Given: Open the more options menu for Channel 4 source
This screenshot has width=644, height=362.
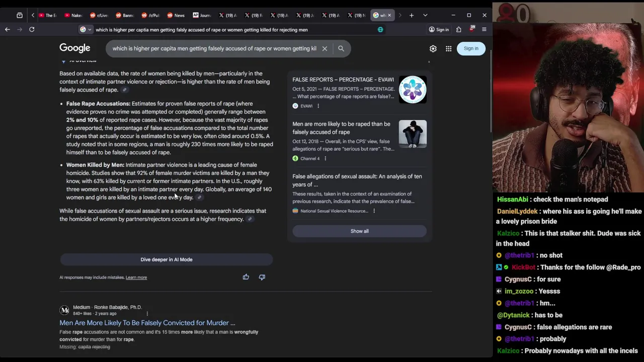Looking at the screenshot, I should [325, 159].
